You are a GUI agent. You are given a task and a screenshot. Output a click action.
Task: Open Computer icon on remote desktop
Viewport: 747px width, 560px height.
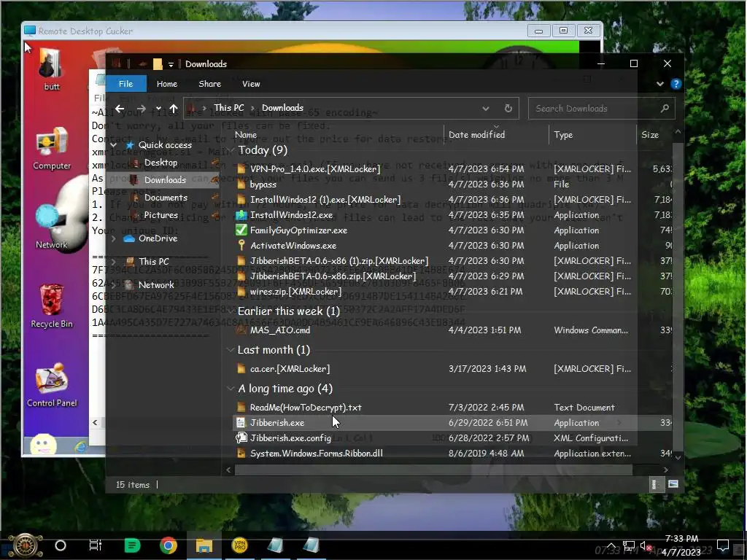[52, 149]
